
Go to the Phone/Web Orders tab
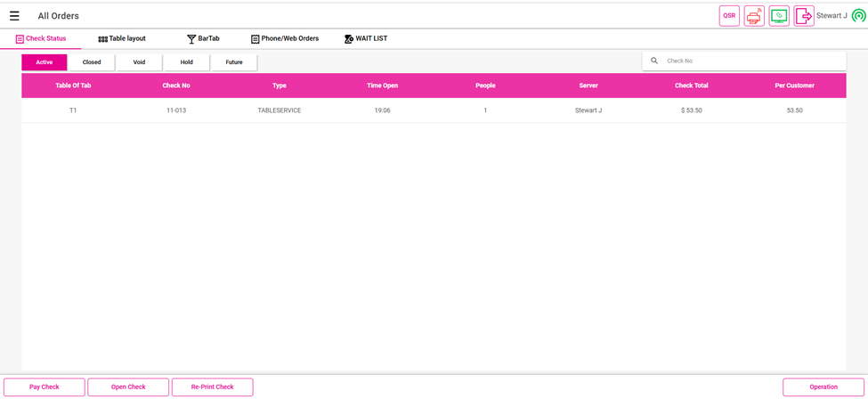tap(285, 39)
